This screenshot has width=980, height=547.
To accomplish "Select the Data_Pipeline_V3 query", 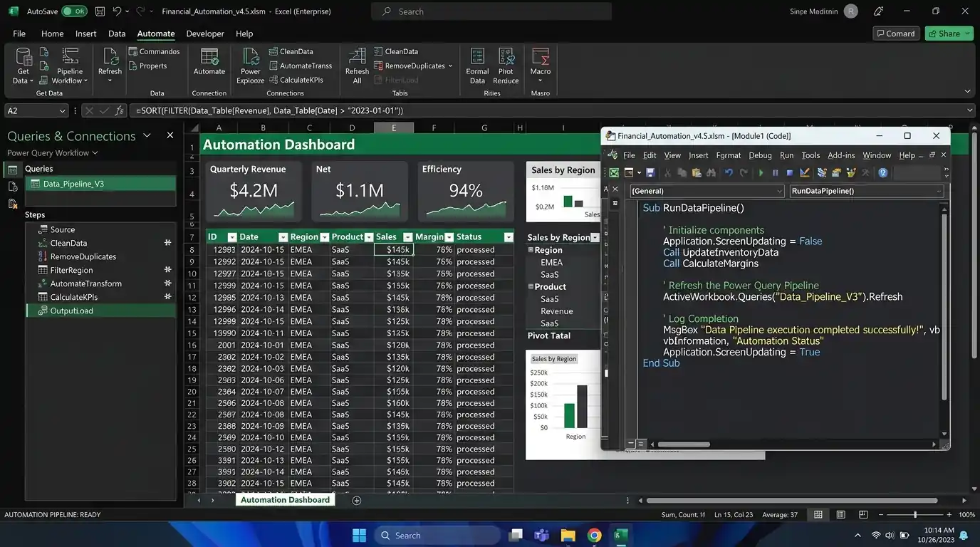I will tap(100, 184).
